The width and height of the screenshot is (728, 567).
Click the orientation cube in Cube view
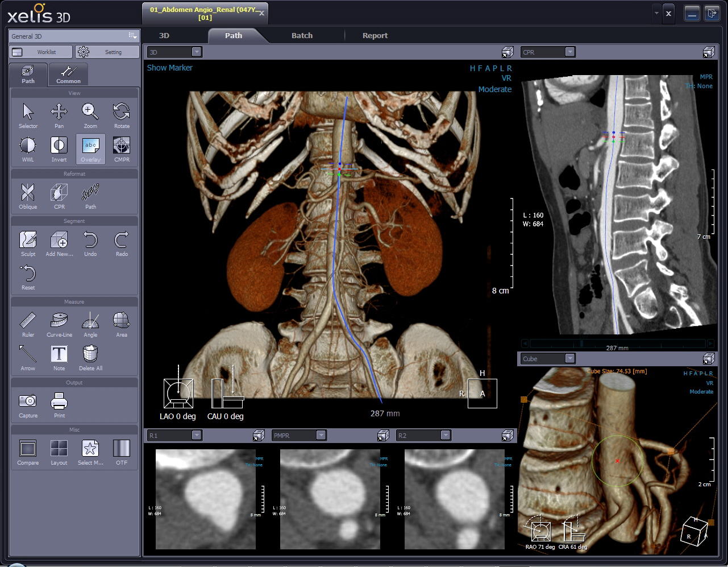[x=695, y=532]
